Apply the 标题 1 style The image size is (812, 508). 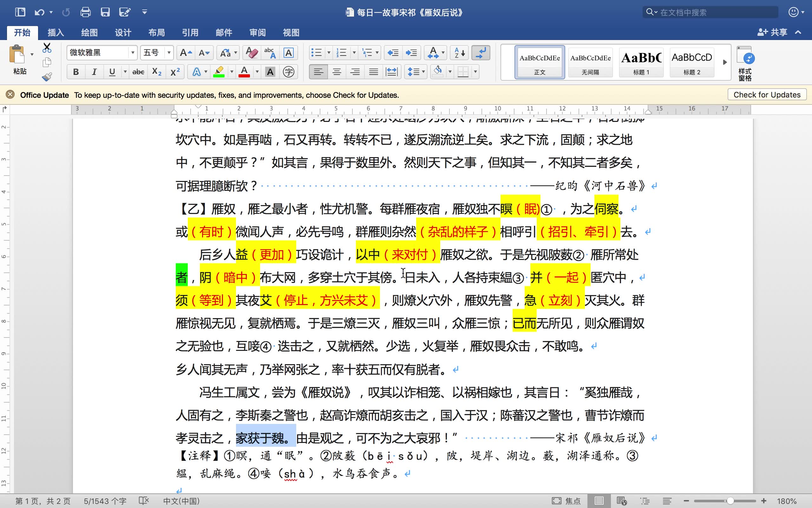coord(641,62)
